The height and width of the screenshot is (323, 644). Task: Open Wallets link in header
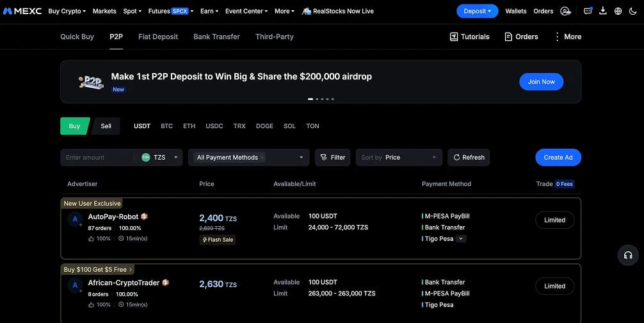(516, 11)
